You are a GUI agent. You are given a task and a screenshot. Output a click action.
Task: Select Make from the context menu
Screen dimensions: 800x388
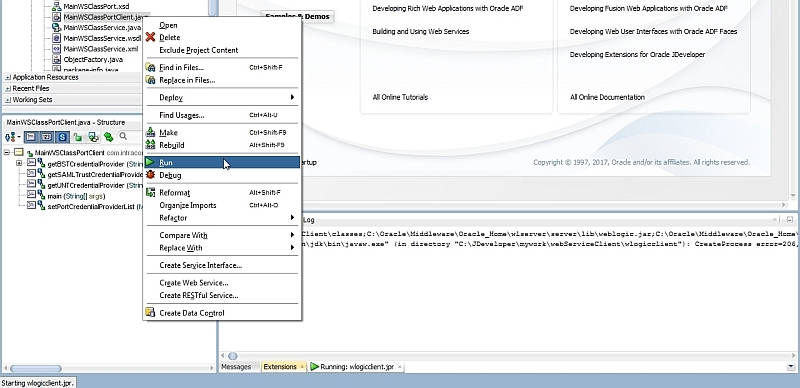click(x=222, y=133)
